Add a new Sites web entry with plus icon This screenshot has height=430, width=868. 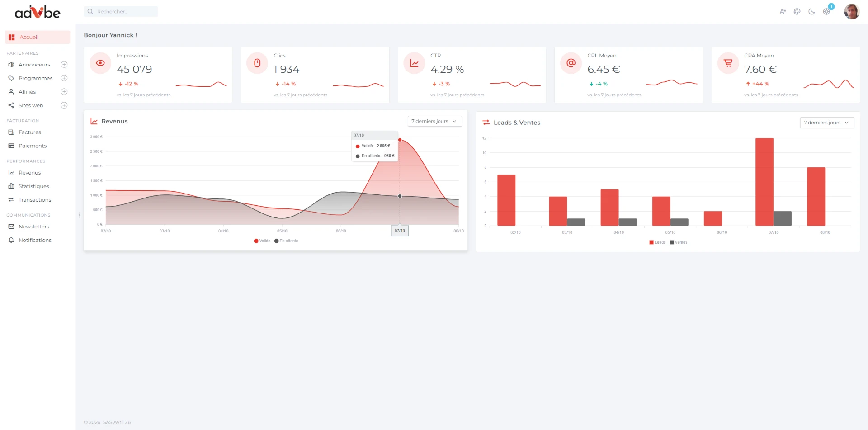pyautogui.click(x=64, y=105)
